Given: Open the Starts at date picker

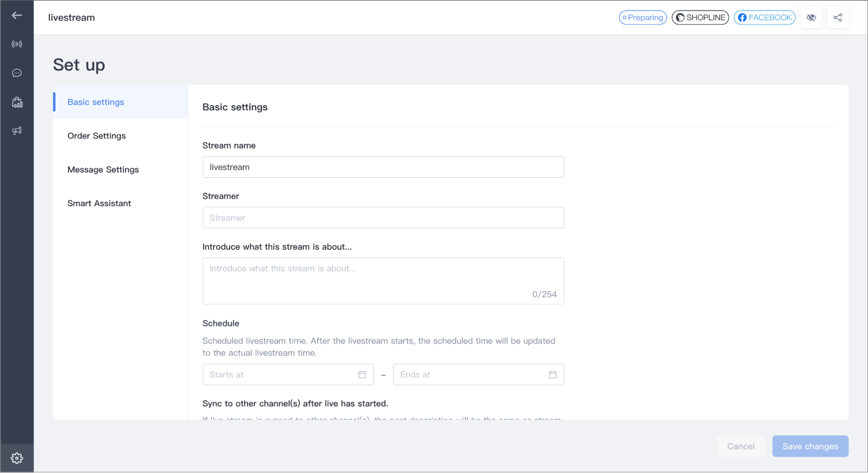Looking at the screenshot, I should pyautogui.click(x=288, y=375).
